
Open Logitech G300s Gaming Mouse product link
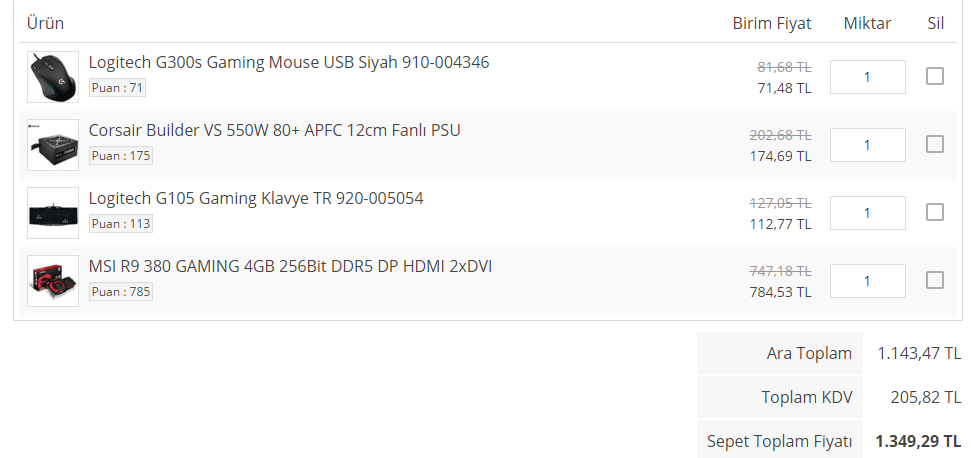[289, 62]
